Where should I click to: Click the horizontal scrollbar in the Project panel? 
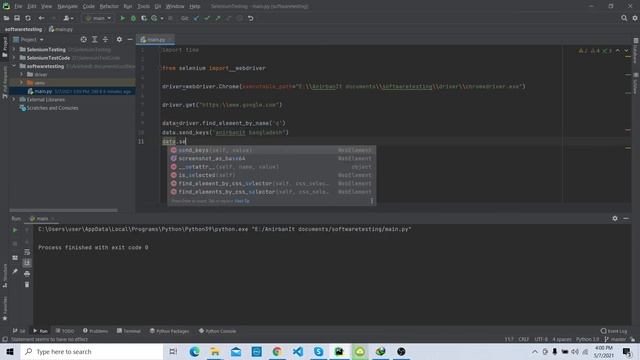64,210
